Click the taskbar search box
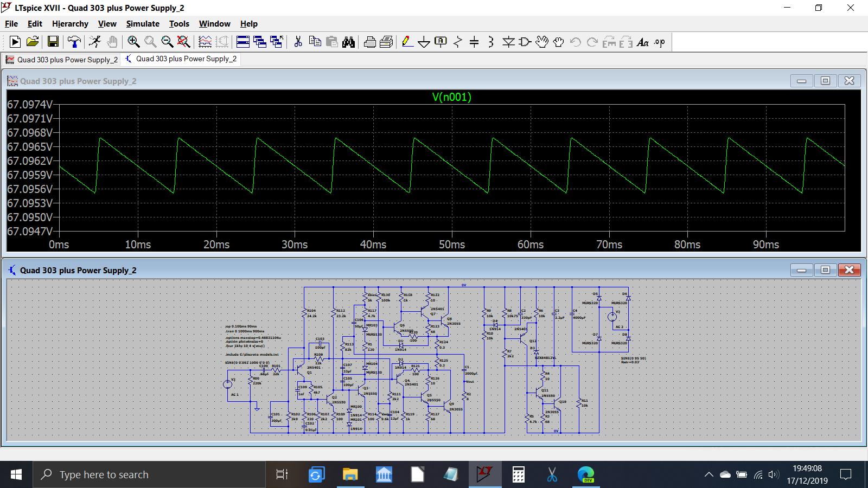 tap(149, 474)
